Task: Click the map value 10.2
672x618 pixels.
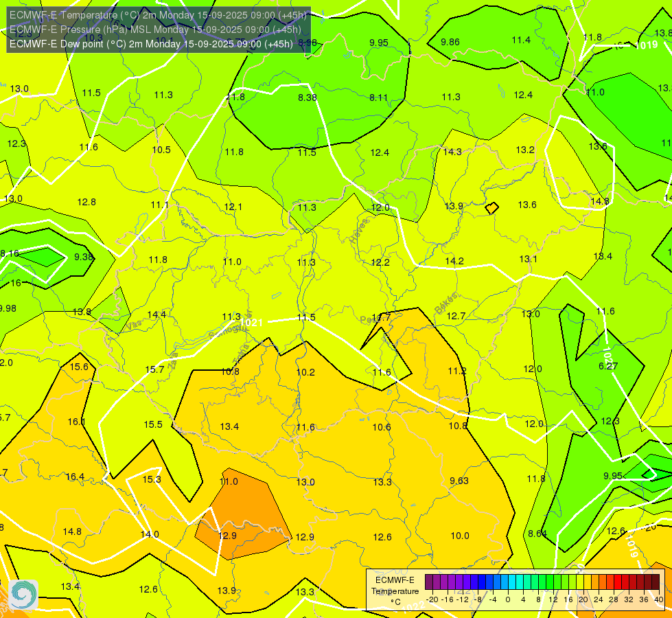Action: 305,372
